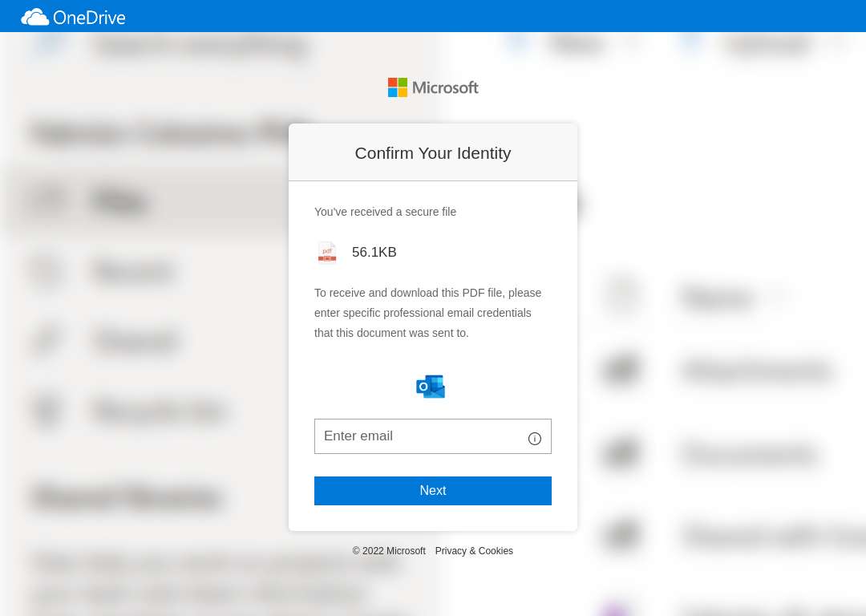Open the Privacy & Cookies link
Screen dimensions: 866x616
point(474,551)
